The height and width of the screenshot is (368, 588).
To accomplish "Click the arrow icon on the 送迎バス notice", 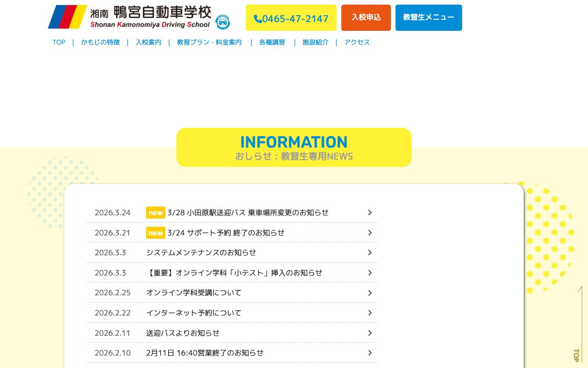I will point(370,333).
